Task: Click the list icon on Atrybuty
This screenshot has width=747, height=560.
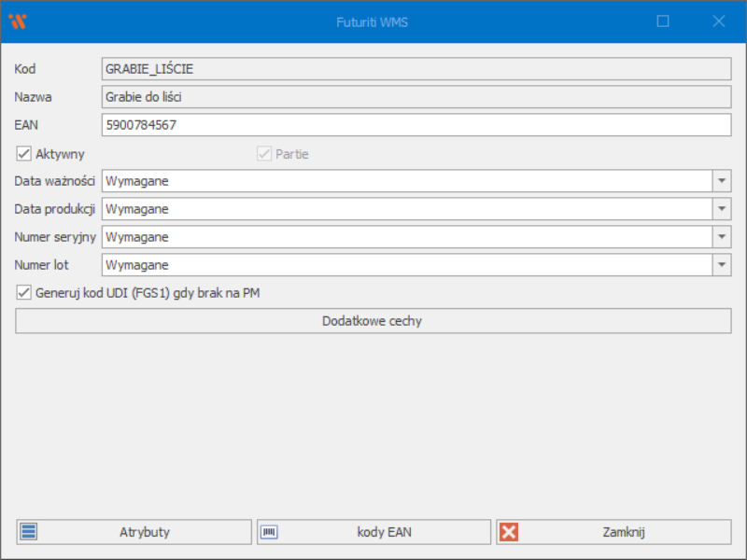Action: [x=29, y=532]
